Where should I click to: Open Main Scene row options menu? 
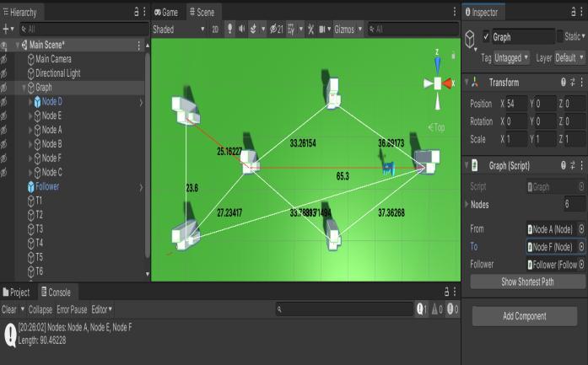(x=138, y=46)
